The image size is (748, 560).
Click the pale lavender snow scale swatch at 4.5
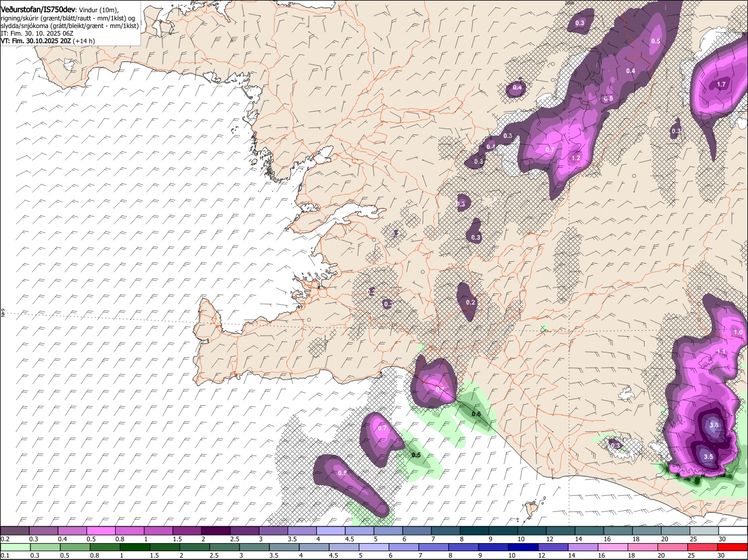(x=359, y=531)
